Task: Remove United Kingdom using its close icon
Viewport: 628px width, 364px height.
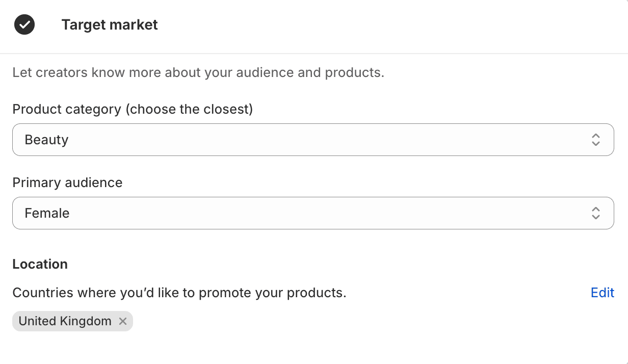Action: pyautogui.click(x=122, y=321)
